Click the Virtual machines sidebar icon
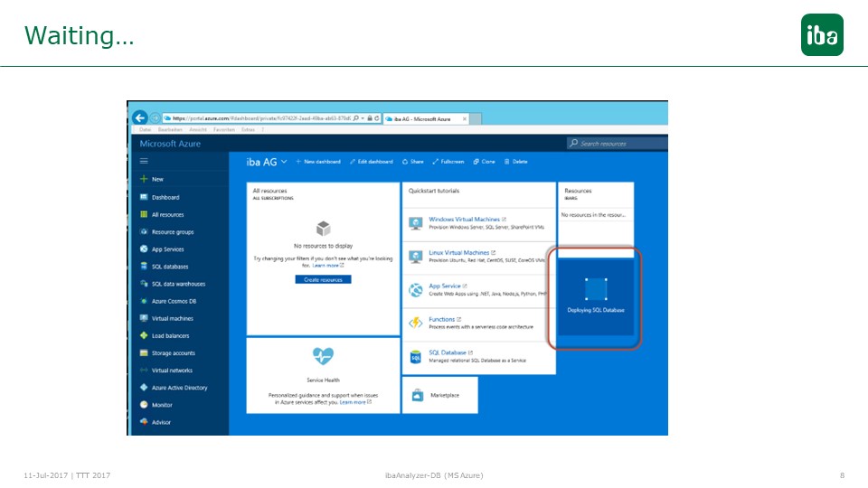This screenshot has width=868, height=488. point(144,318)
